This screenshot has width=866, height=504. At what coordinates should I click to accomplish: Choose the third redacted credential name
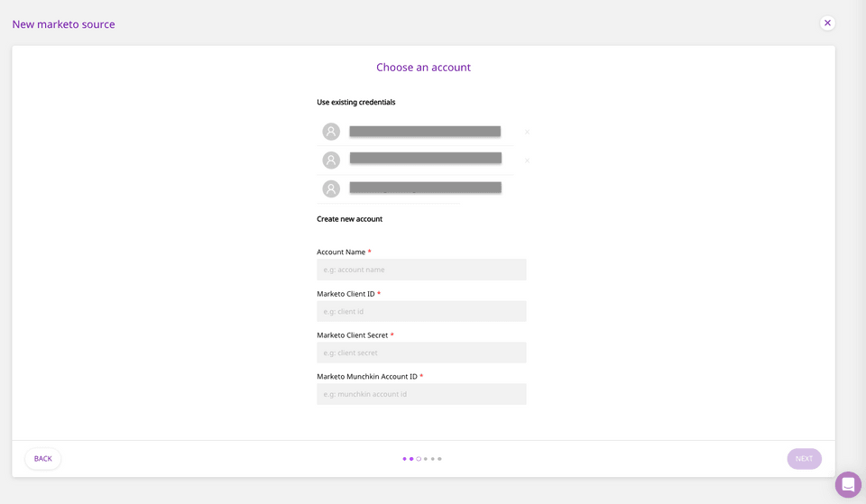pos(425,188)
